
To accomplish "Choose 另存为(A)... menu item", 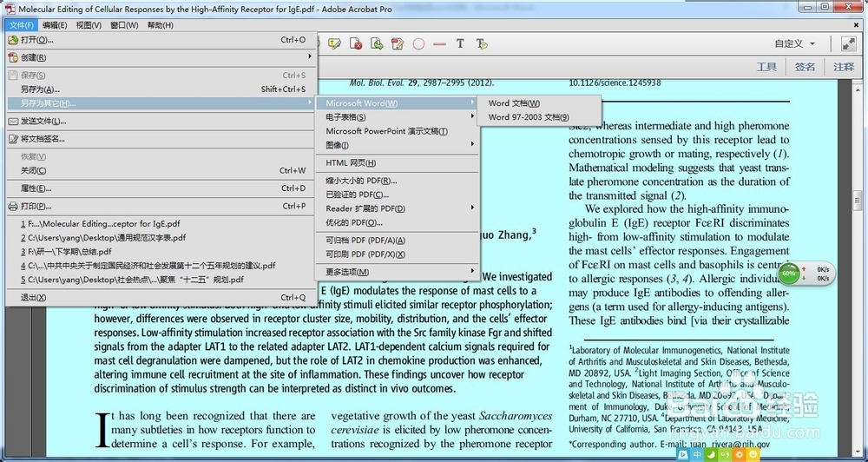I will click(x=161, y=89).
